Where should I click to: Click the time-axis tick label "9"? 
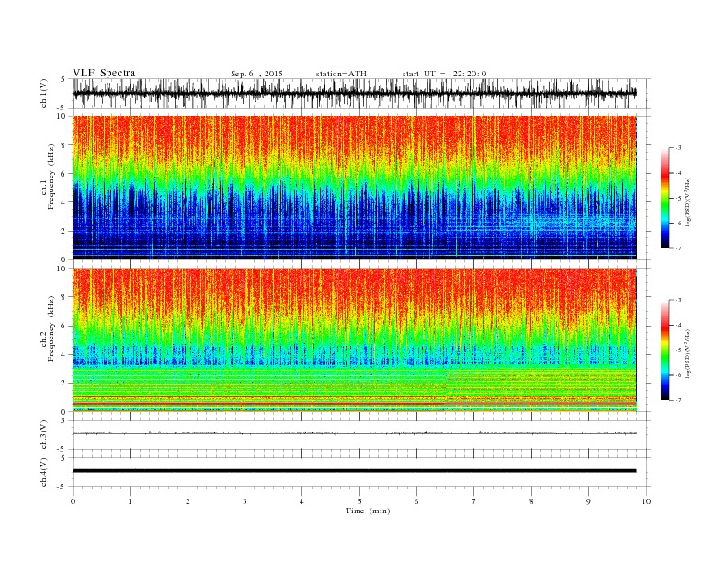pyautogui.click(x=588, y=501)
